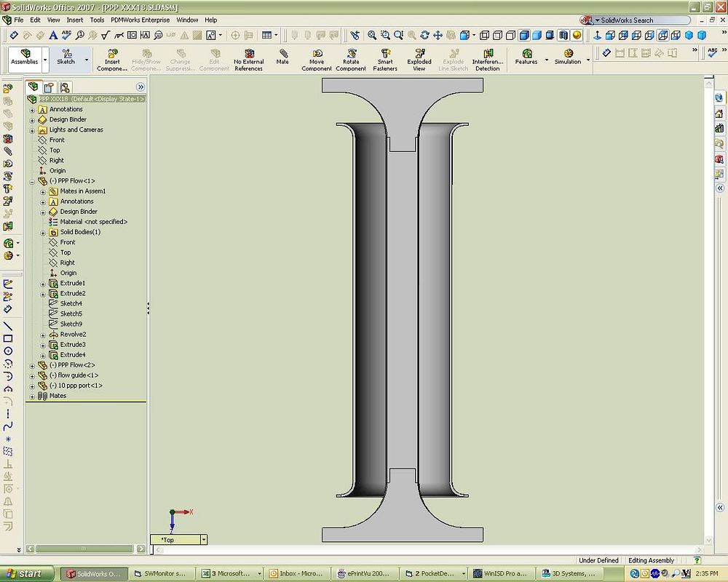Select the Spline sketch tool in left sidebar
This screenshot has width=728, height=582.
pyautogui.click(x=8, y=426)
